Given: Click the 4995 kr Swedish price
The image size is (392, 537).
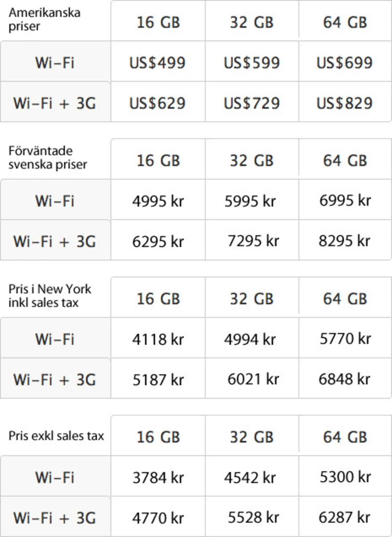Looking at the screenshot, I should click(158, 201).
